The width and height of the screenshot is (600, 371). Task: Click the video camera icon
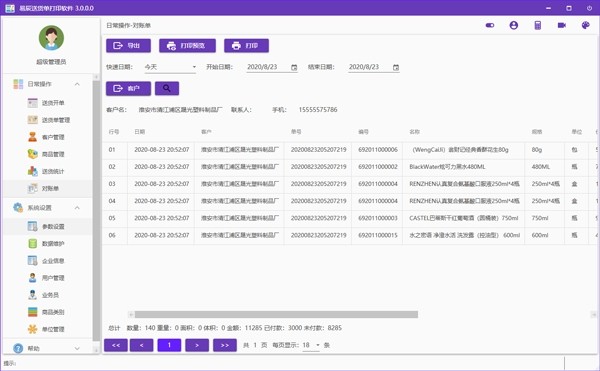click(x=561, y=25)
